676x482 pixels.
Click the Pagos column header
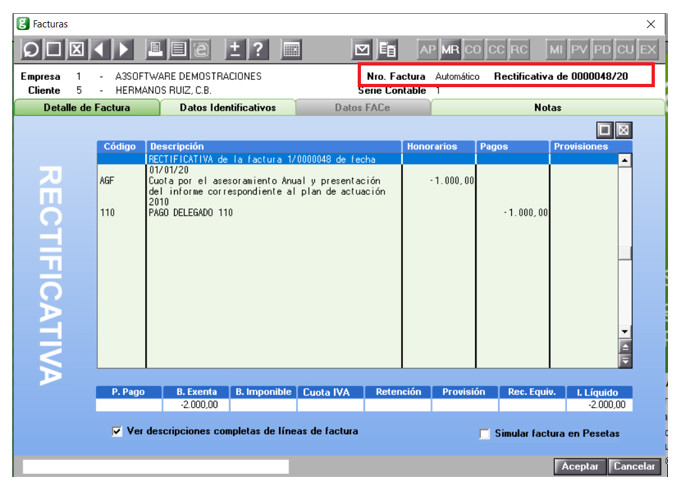tap(513, 147)
